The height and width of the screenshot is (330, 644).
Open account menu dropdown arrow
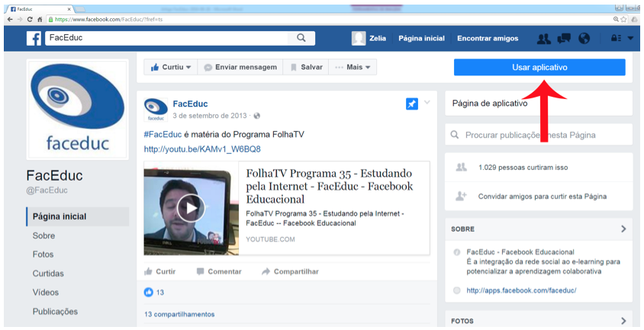point(631,39)
